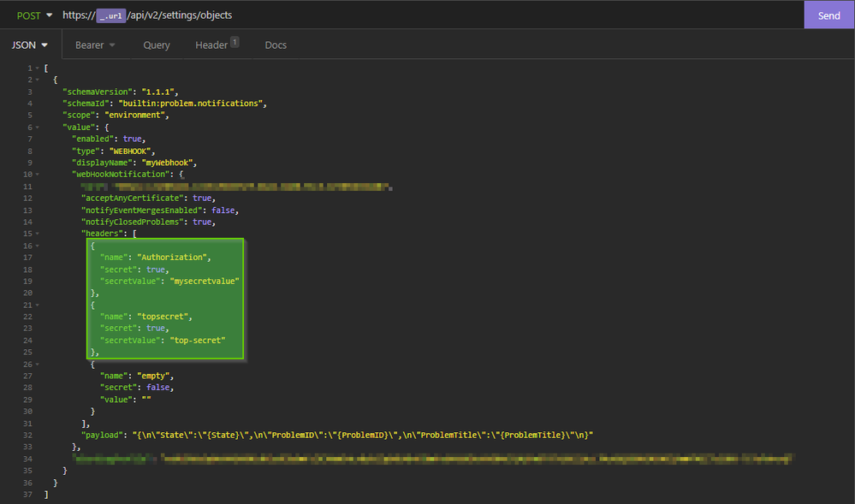Fold the topsecret header object on line 21

tap(37, 305)
